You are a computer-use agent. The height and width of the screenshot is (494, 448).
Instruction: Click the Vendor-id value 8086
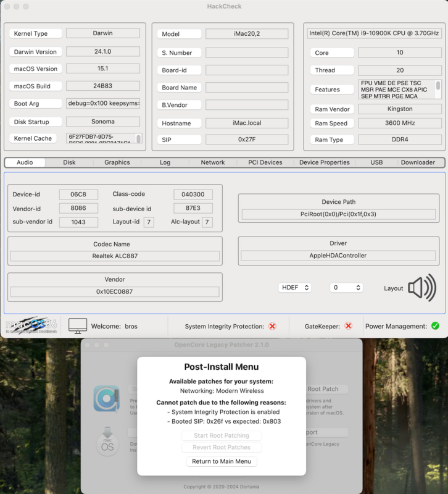tap(78, 208)
